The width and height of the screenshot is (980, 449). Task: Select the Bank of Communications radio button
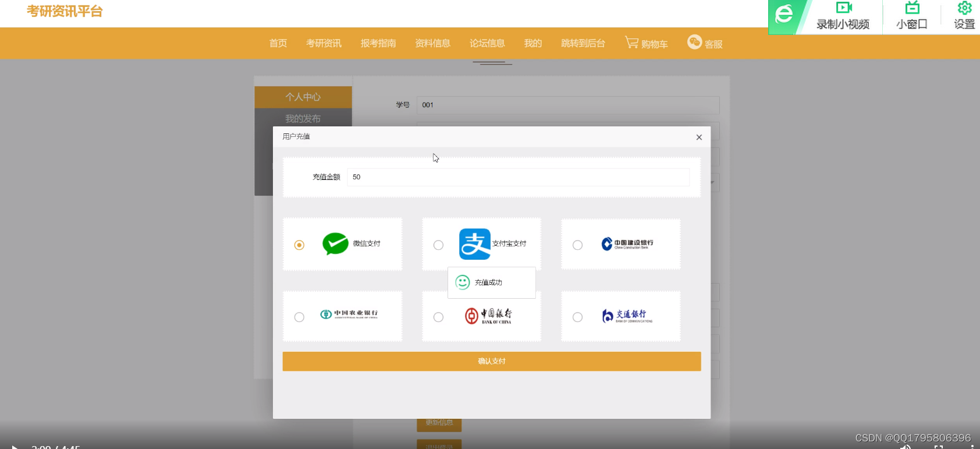pyautogui.click(x=577, y=317)
